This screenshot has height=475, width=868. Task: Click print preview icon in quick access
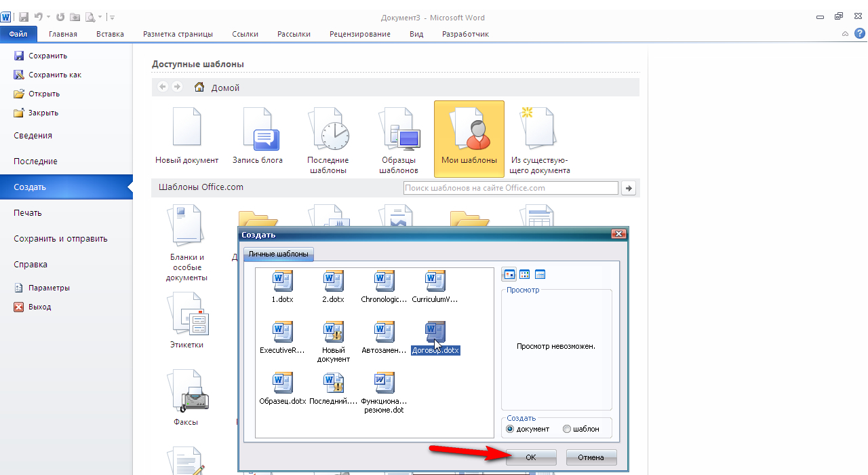90,16
